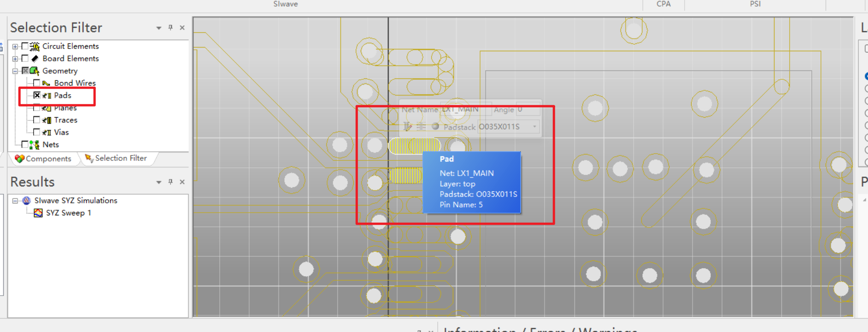Click the Nets icon in tree

[x=35, y=145]
